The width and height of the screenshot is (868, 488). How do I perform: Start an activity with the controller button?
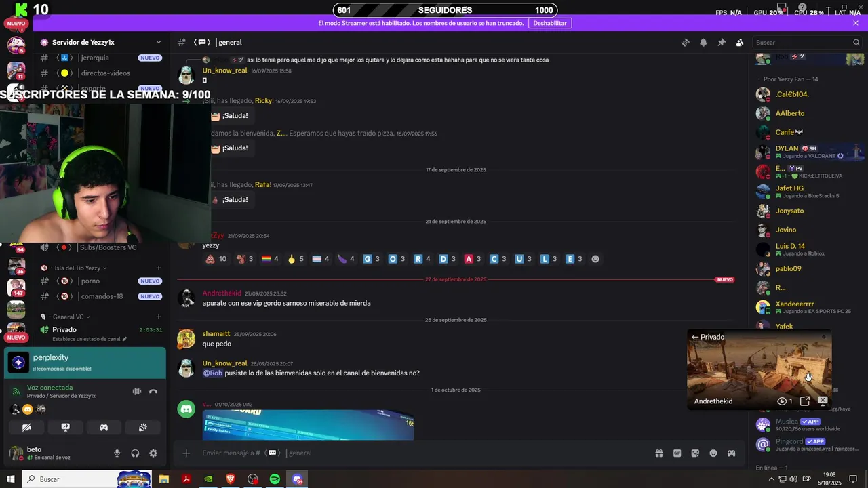(104, 428)
